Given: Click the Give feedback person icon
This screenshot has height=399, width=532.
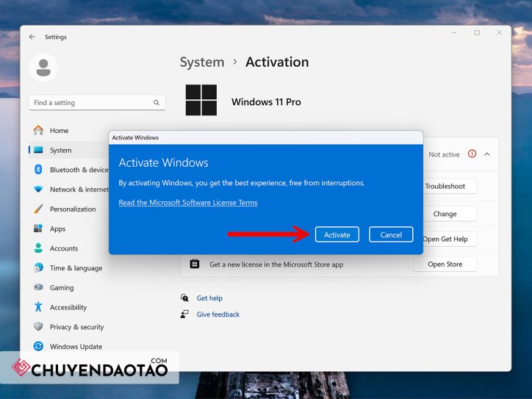Looking at the screenshot, I should [x=184, y=314].
